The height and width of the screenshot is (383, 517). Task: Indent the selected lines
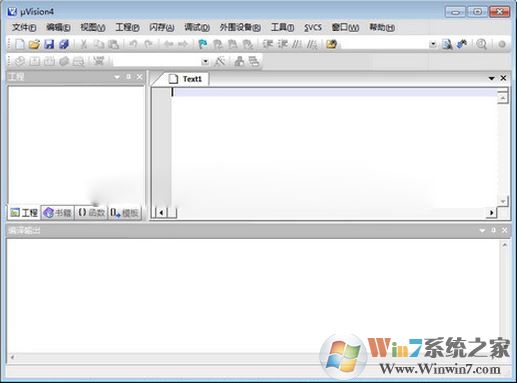[x=268, y=44]
